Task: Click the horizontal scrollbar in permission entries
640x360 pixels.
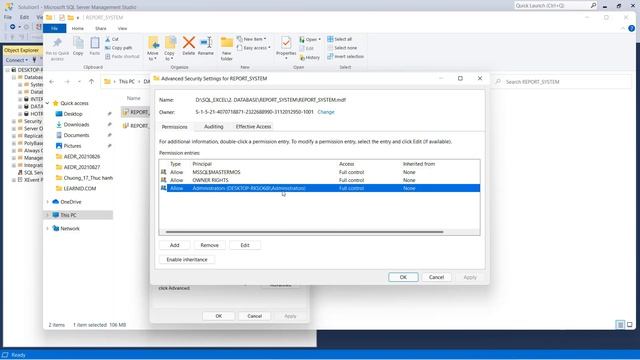Action: (x=304, y=232)
